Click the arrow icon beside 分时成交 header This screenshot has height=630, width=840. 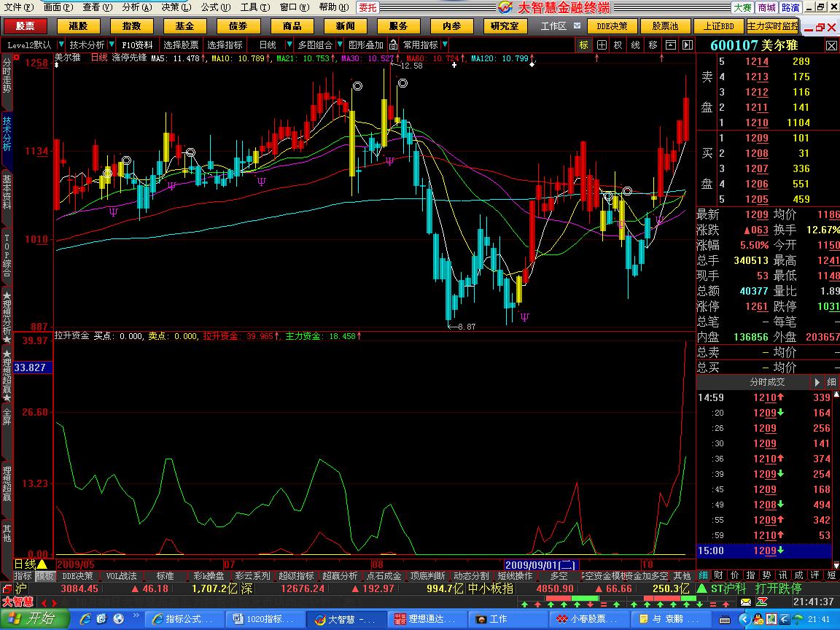[x=817, y=382]
